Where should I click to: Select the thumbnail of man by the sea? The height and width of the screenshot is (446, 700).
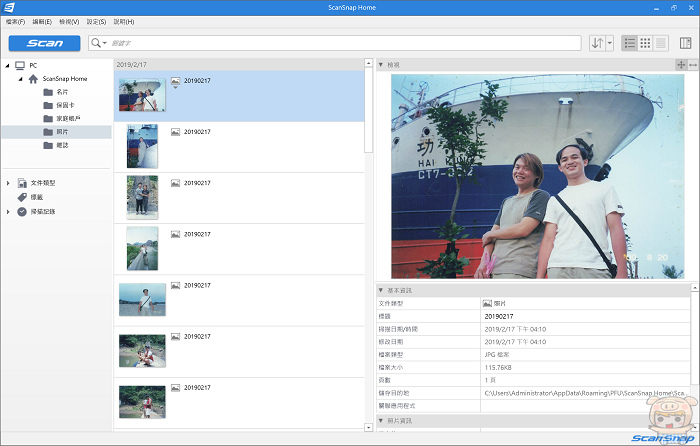coord(142,300)
